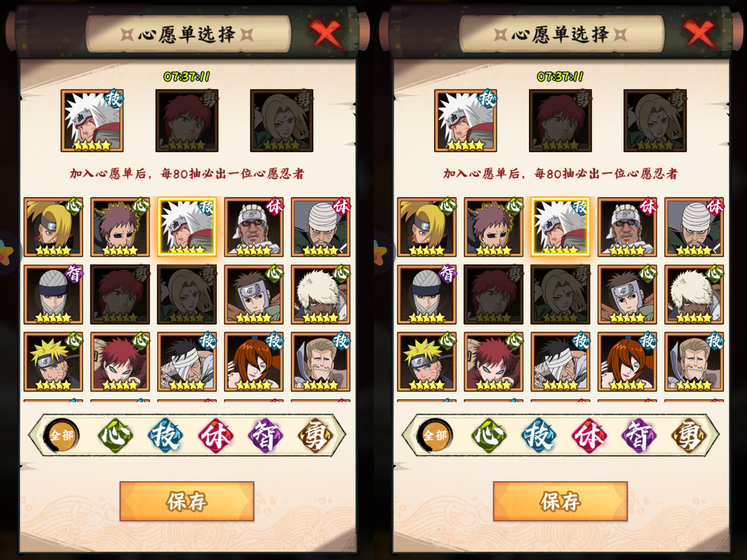Show 全部 all ninjas in left panel
Viewport: 747px width, 560px height.
[62, 435]
